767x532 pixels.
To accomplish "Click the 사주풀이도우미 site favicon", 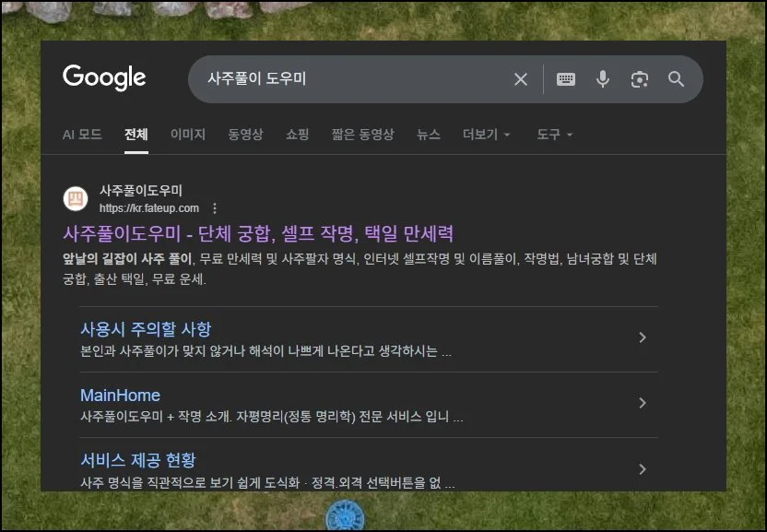I will coord(76,198).
